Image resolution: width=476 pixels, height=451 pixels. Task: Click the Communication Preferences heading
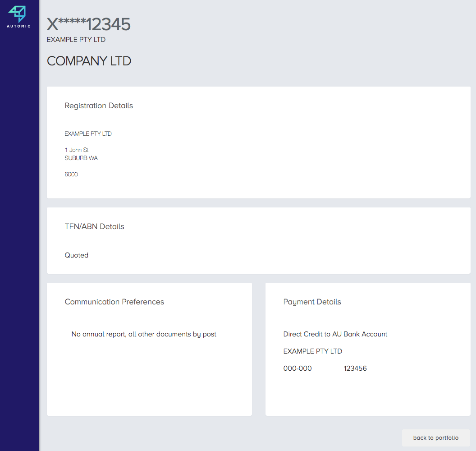[114, 302]
